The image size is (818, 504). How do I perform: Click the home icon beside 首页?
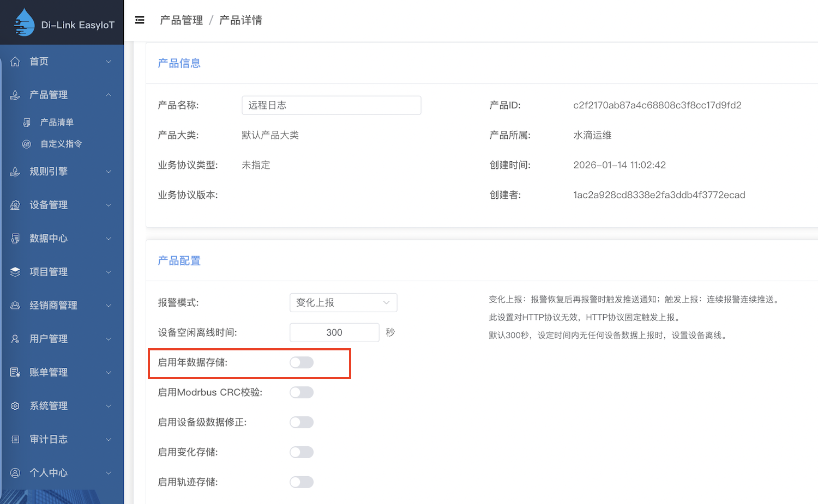(15, 62)
